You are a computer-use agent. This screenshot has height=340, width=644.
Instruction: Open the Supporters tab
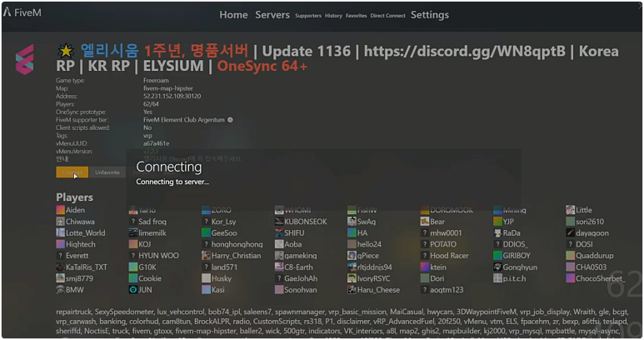308,16
